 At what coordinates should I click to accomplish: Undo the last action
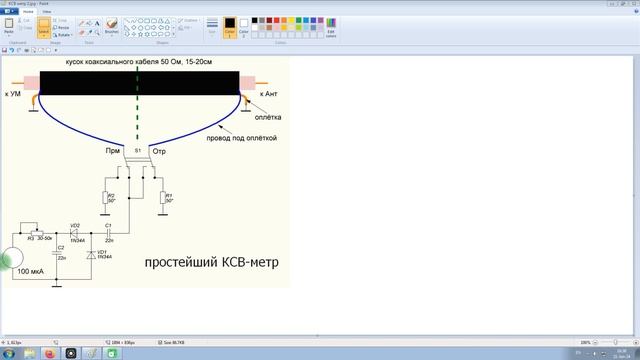pyautogui.click(x=12, y=50)
